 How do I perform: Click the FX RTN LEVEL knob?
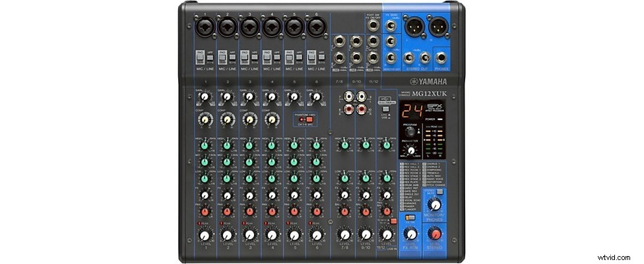point(410,234)
